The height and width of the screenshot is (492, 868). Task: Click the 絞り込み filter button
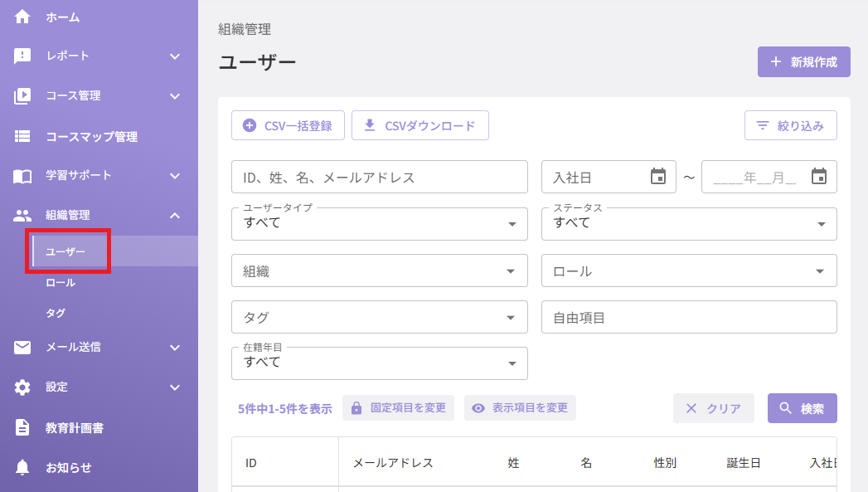[791, 126]
